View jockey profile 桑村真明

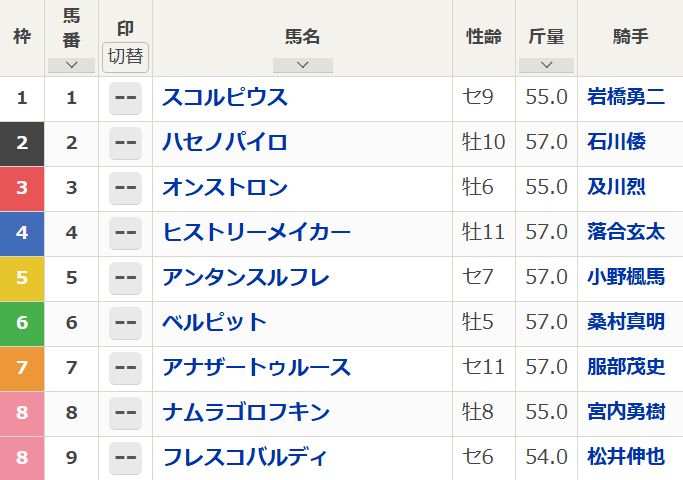(626, 322)
